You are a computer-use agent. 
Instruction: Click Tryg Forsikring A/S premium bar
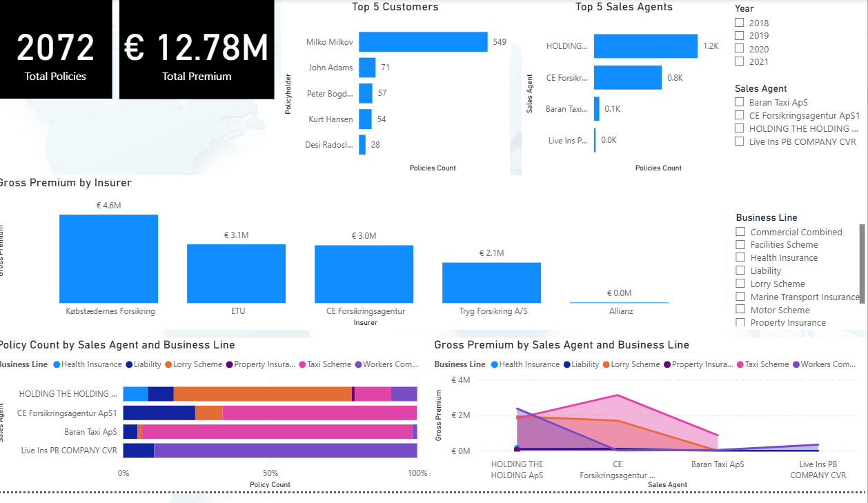point(491,282)
